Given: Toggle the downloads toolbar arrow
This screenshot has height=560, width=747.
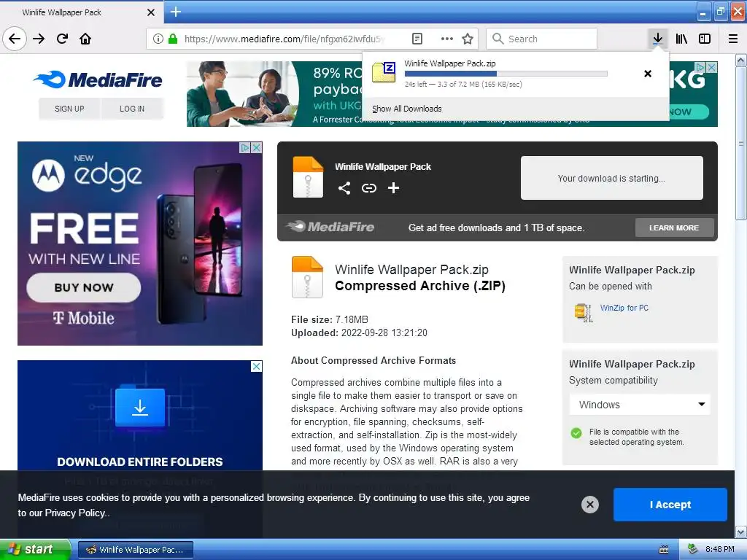Looking at the screenshot, I should [x=657, y=39].
